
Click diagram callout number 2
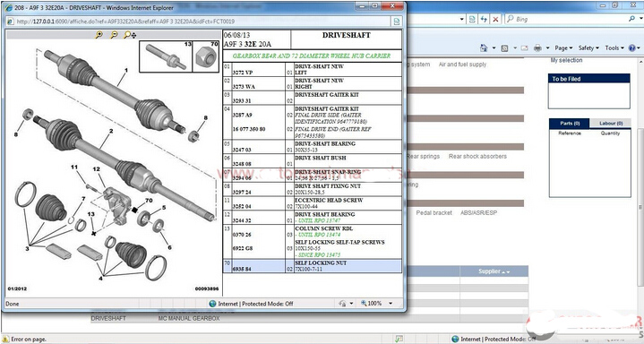[x=111, y=132]
